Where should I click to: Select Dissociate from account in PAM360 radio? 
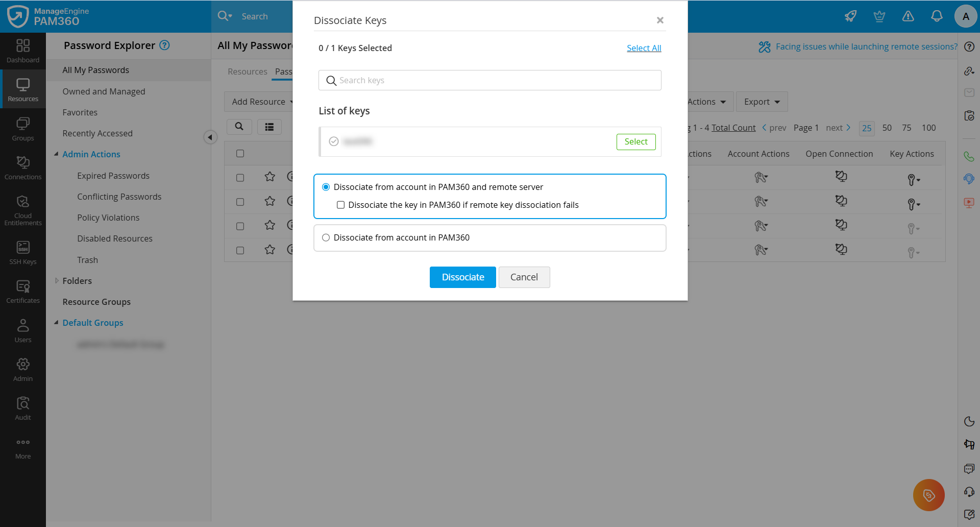click(x=326, y=237)
